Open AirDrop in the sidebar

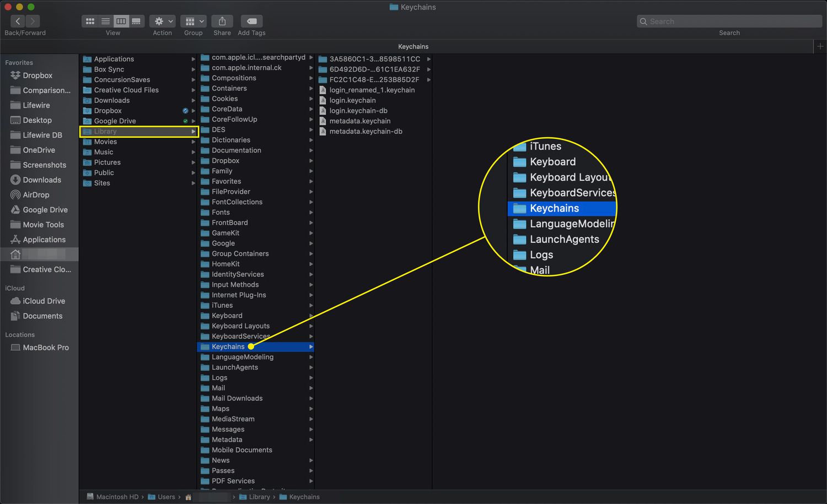click(39, 194)
